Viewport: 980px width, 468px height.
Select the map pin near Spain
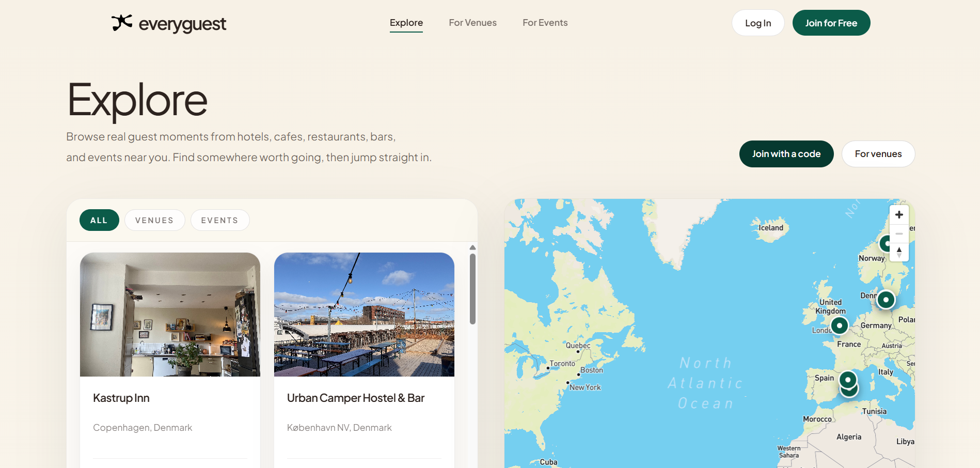pos(848,380)
